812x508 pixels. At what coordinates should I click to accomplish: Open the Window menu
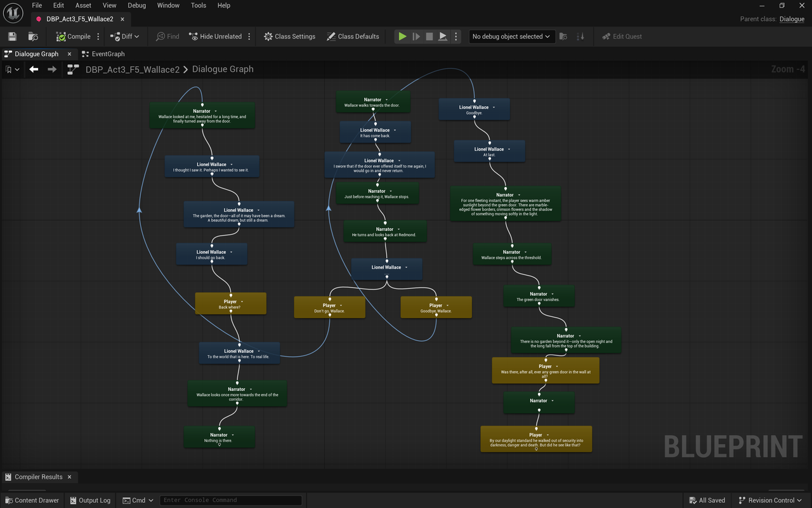pos(168,5)
